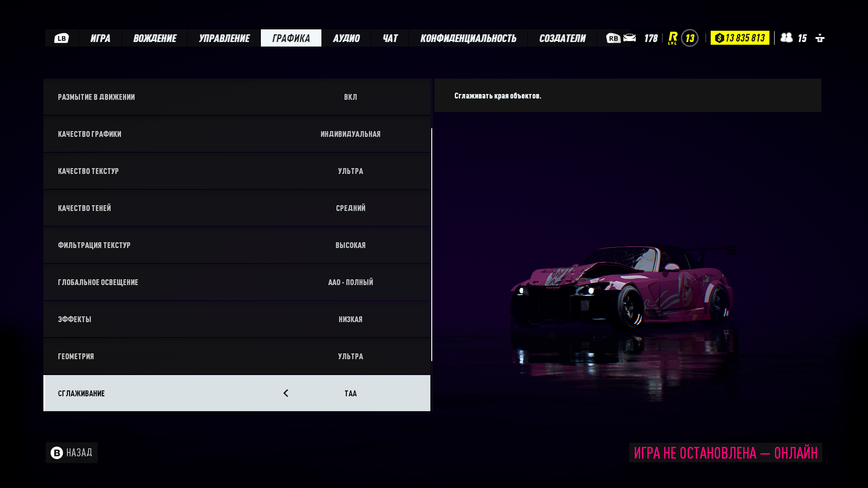Click the НАЗАД button
The width and height of the screenshot is (868, 488).
click(71, 453)
